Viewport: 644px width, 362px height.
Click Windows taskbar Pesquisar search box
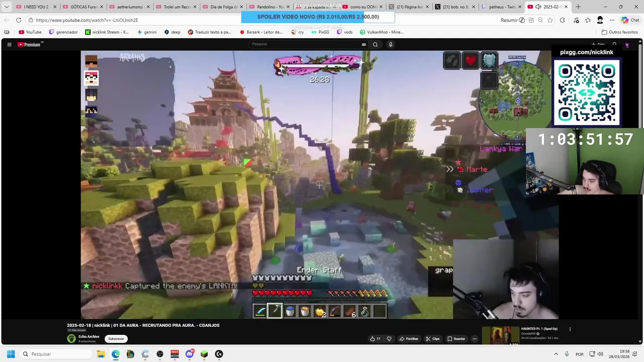click(55, 354)
